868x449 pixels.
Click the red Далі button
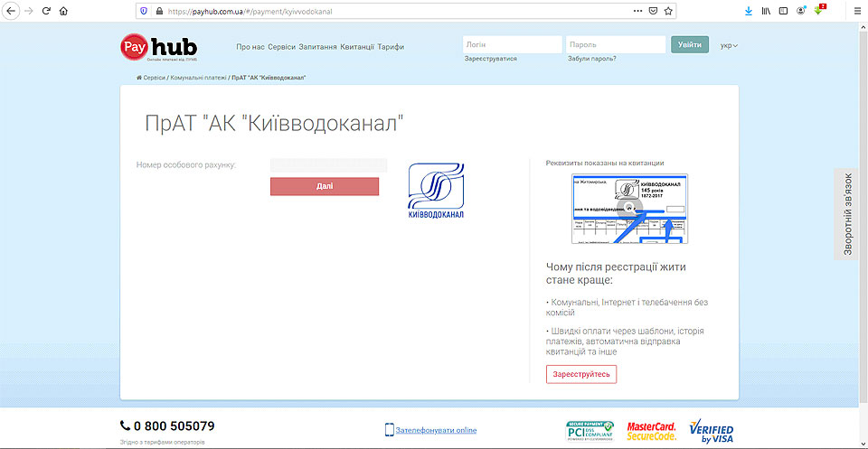325,186
